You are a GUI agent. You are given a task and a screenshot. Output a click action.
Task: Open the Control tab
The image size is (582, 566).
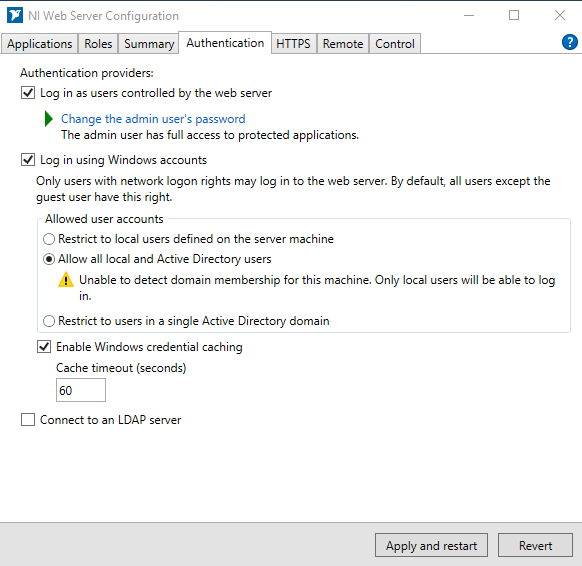click(x=395, y=44)
